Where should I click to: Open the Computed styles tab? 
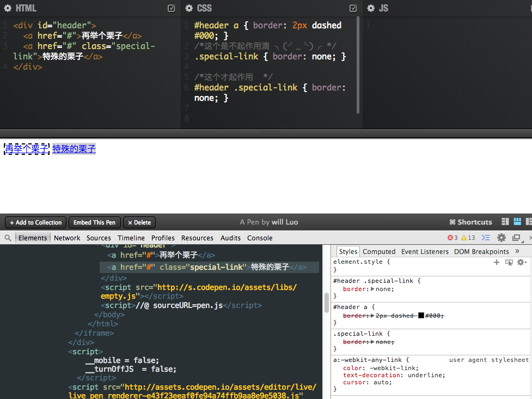379,252
